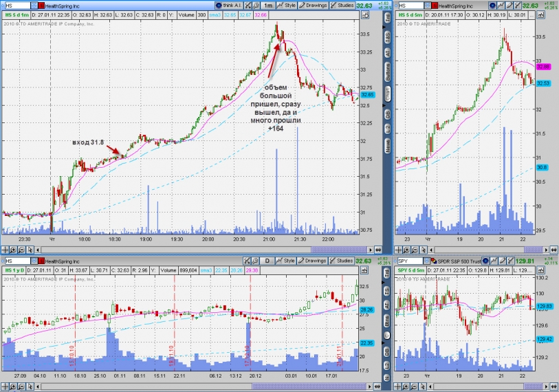Click Studies icon in top-right HS chart
This screenshot has width=559, height=392.
pos(517,6)
